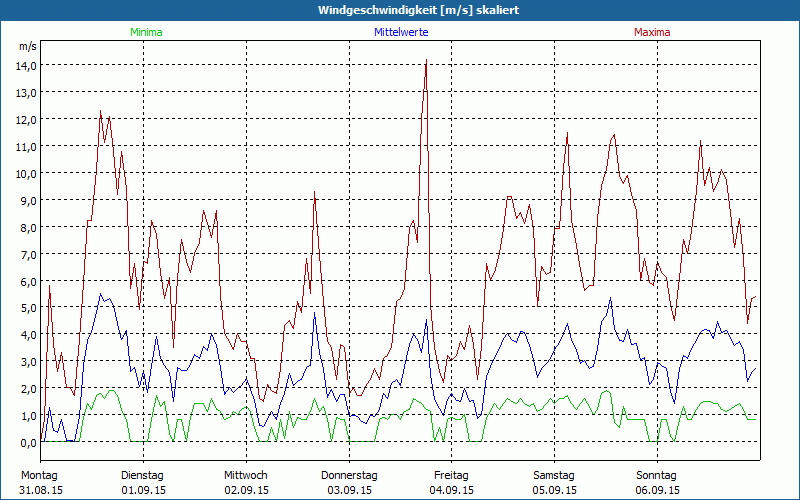The height and width of the screenshot is (500, 800).
Task: Select the Sonntag day label
Action: coord(657,475)
